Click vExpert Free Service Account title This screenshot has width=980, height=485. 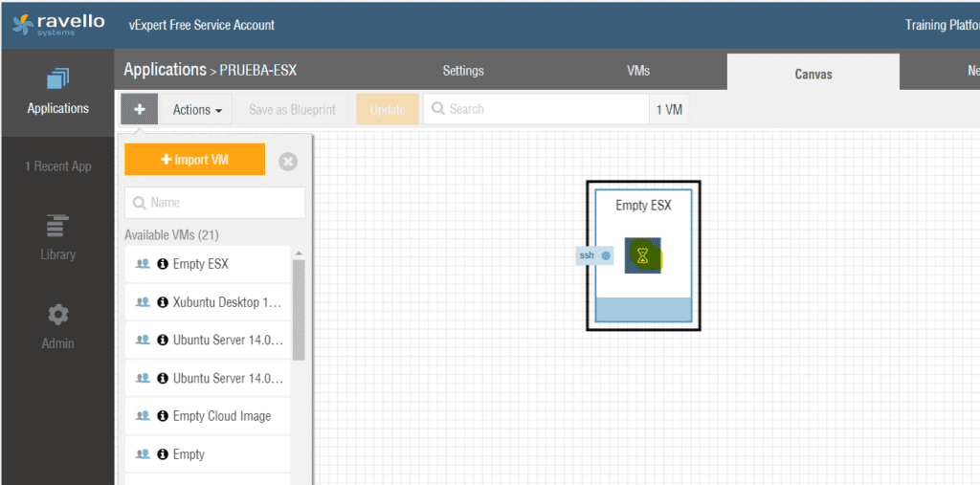point(201,25)
